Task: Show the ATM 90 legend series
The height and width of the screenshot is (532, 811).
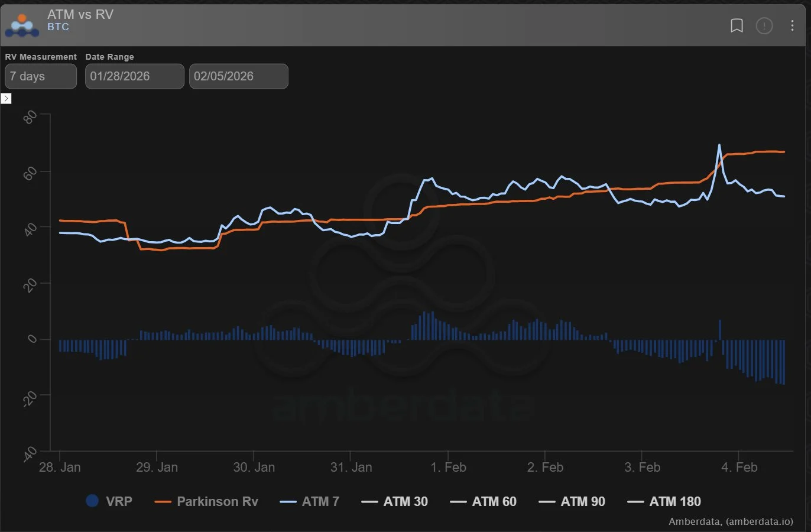Action: [572, 501]
